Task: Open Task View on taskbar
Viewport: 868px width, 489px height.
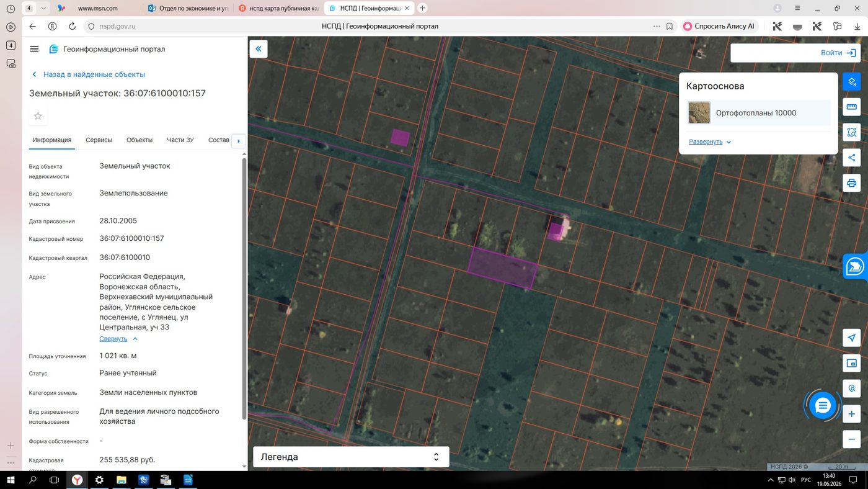Action: click(x=55, y=480)
